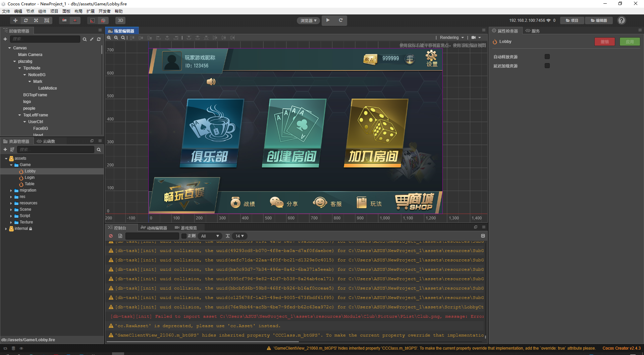Click the play preview button
Screen dimensions: 644x355
click(328, 20)
